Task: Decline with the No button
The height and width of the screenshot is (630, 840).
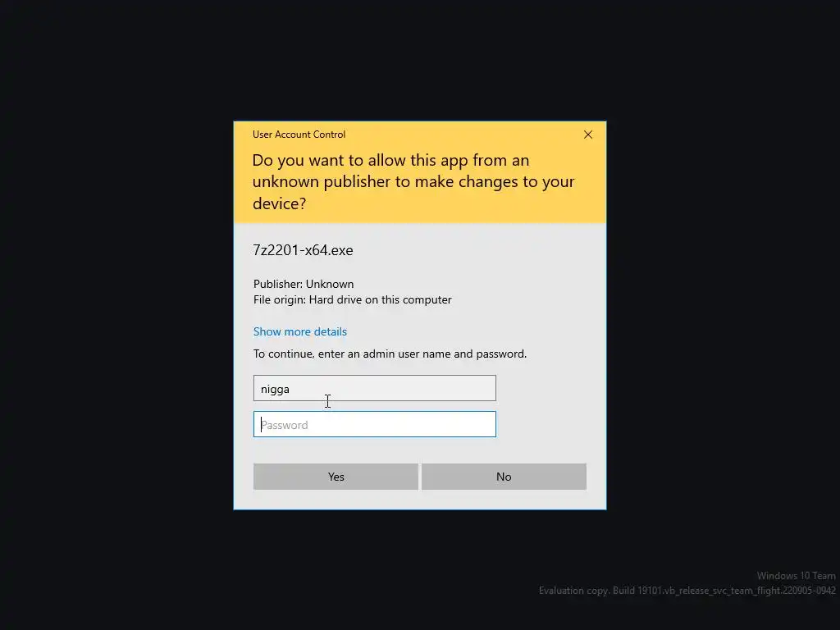Action: point(504,477)
